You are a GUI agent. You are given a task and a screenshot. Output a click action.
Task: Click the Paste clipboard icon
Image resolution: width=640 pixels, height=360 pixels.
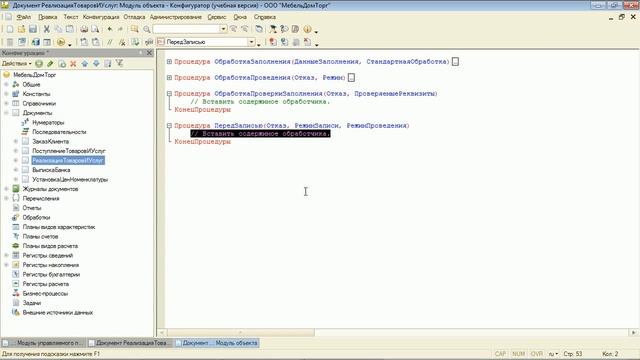coord(70,29)
